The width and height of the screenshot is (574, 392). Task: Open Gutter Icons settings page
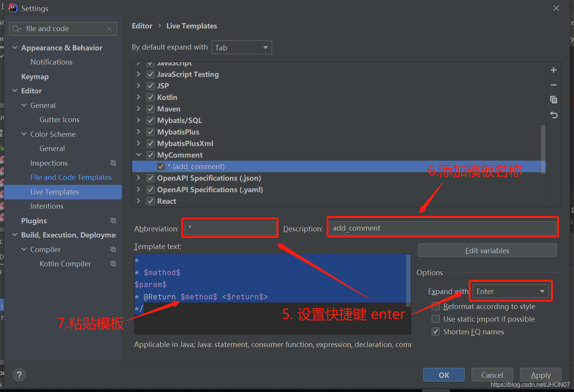(x=60, y=120)
